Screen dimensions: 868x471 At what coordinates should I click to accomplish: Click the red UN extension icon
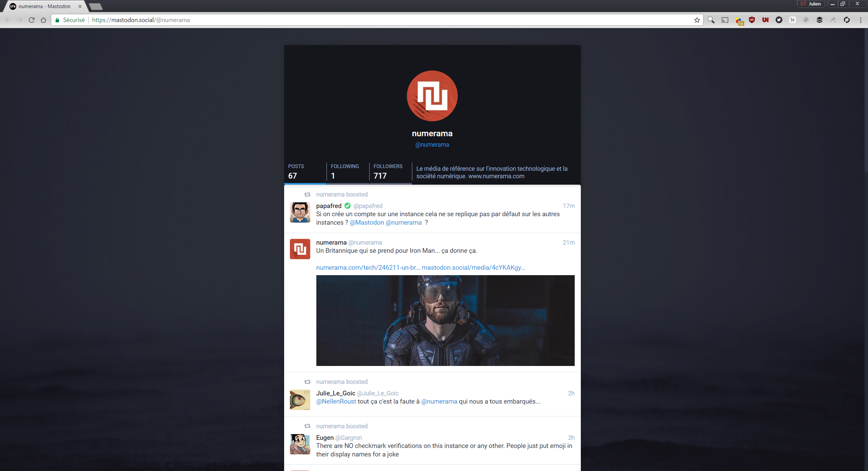pyautogui.click(x=765, y=20)
